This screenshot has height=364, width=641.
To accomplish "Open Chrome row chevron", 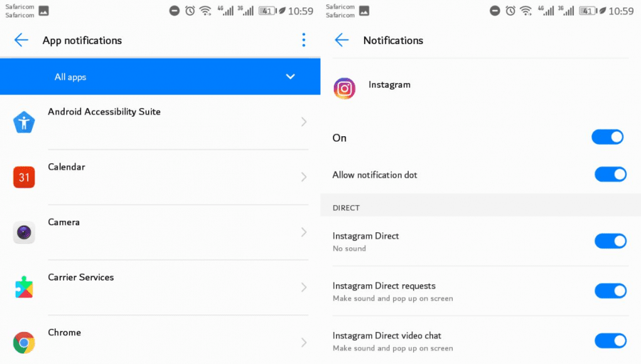I will point(304,342).
